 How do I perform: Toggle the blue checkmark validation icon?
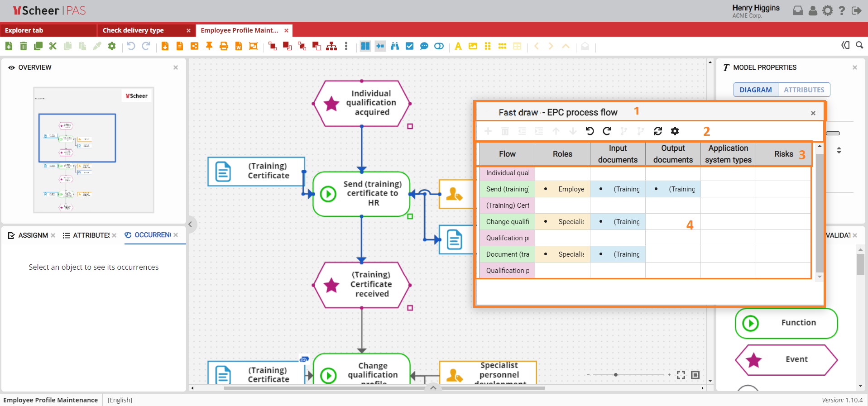[409, 46]
